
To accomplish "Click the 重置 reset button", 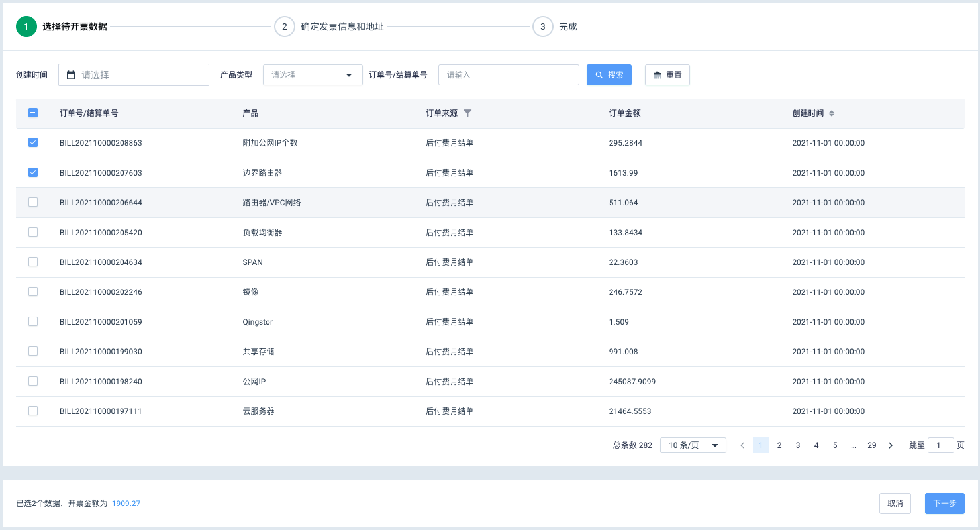I will (x=667, y=75).
